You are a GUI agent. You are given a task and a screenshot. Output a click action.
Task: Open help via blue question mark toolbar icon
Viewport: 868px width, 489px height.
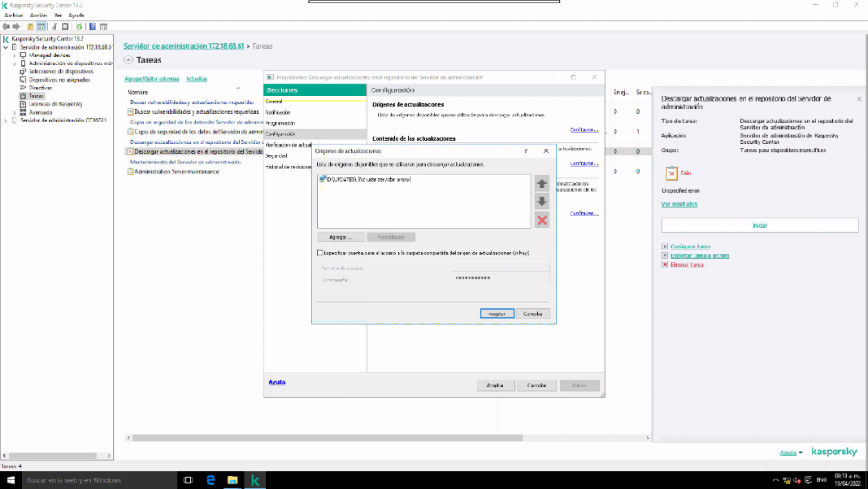coord(93,27)
